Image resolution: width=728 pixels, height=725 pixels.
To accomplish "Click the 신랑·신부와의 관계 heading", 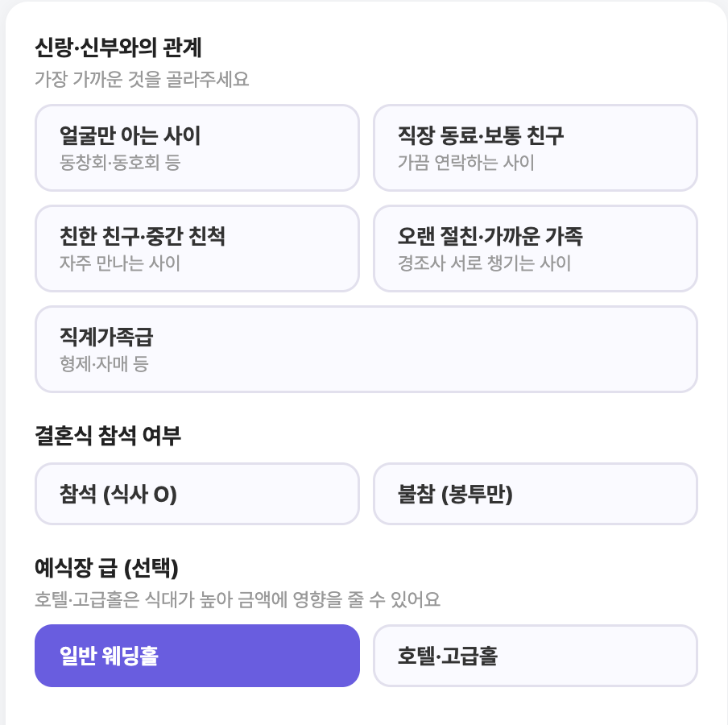I will (118, 48).
